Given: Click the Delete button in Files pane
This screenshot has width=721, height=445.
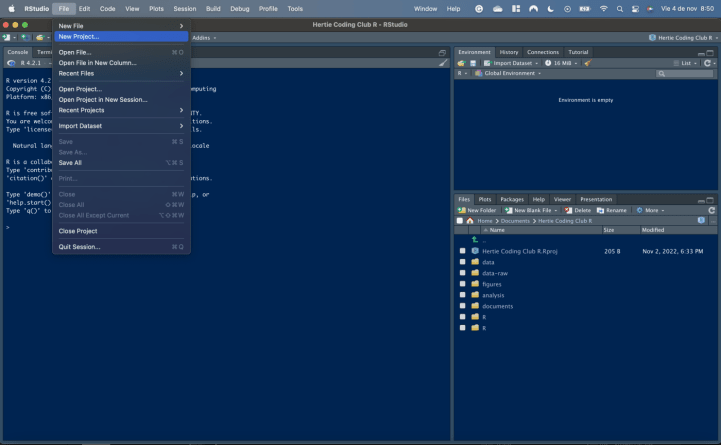Looking at the screenshot, I should (578, 210).
